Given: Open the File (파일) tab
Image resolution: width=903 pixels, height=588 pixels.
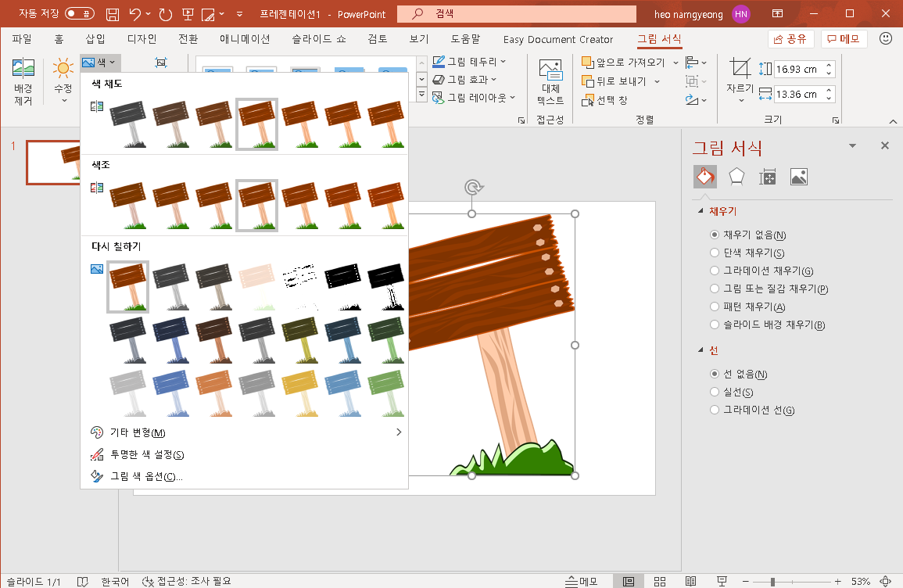Looking at the screenshot, I should [x=22, y=38].
